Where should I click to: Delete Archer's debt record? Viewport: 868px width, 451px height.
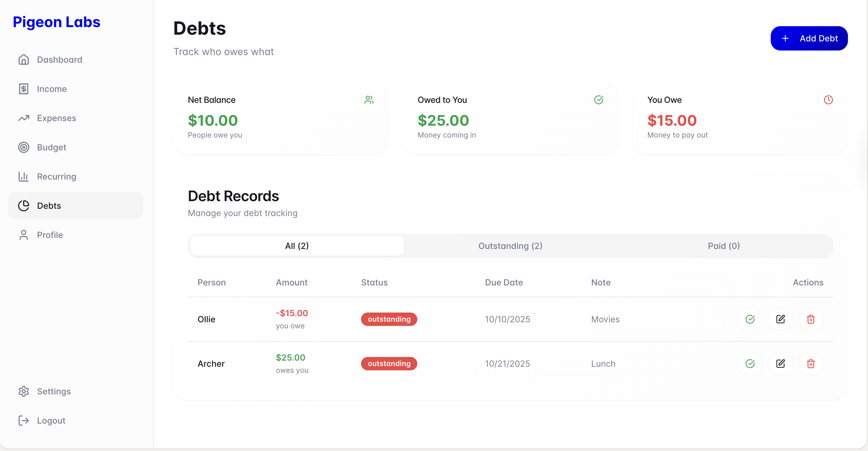coord(810,364)
